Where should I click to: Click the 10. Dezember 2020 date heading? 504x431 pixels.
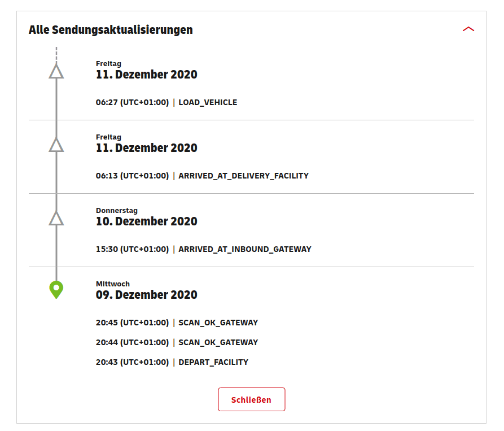click(147, 221)
